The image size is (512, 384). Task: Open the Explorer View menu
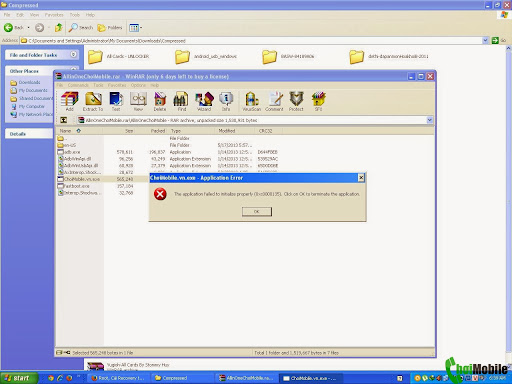[x=34, y=15]
